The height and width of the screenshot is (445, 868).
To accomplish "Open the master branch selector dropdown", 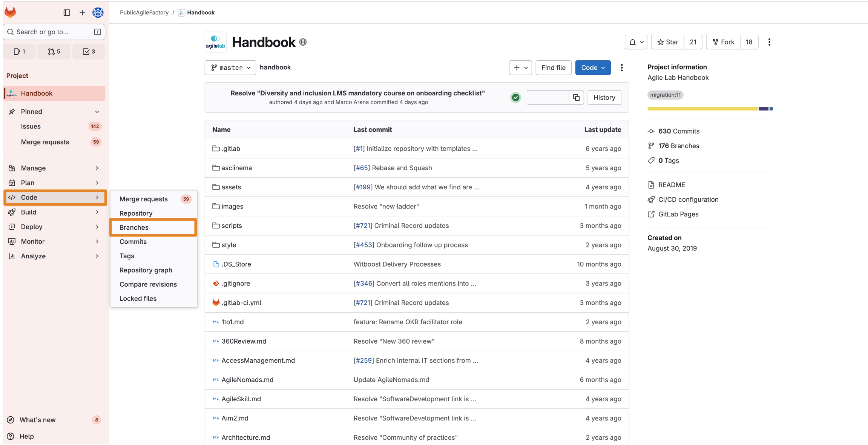I will pos(230,68).
